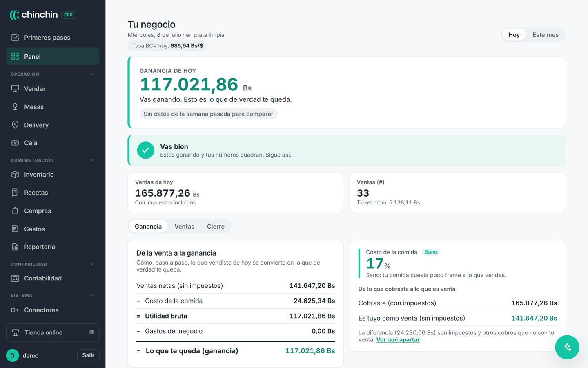This screenshot has height=368, width=588.
Task: Open Recetas book icon
Action: (15, 193)
